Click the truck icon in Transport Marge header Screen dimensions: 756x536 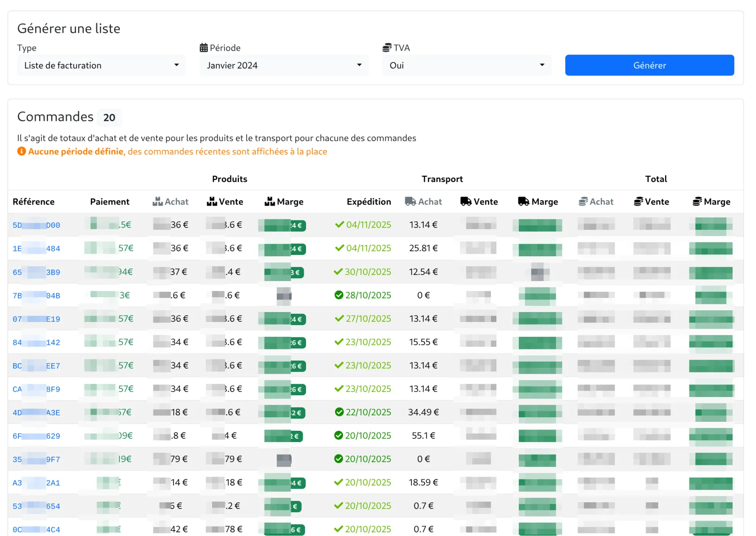pos(523,201)
